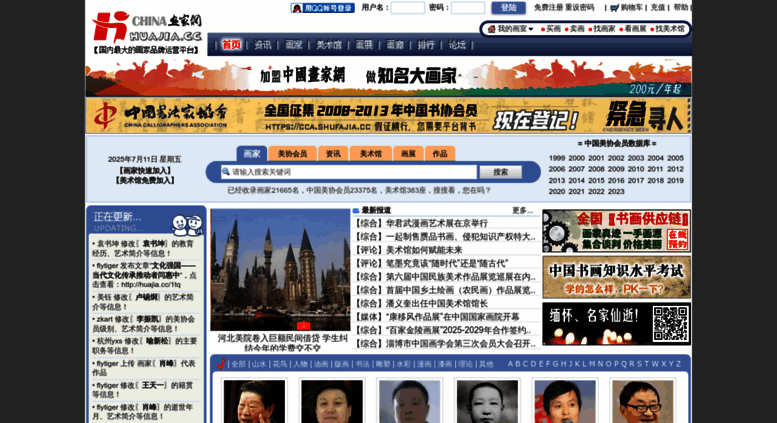Switch to the 资讯 search tab
777x423 pixels.
pyautogui.click(x=333, y=154)
